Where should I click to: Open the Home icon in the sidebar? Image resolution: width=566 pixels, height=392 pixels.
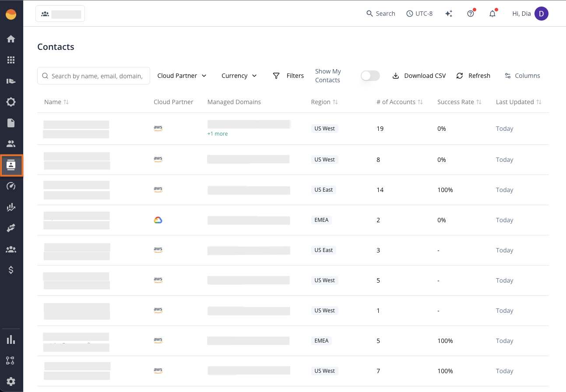click(x=11, y=39)
